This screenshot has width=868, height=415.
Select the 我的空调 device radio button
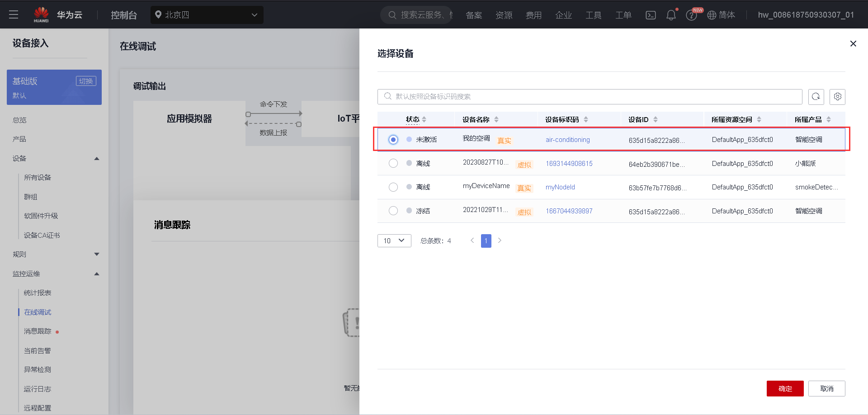[x=393, y=139]
